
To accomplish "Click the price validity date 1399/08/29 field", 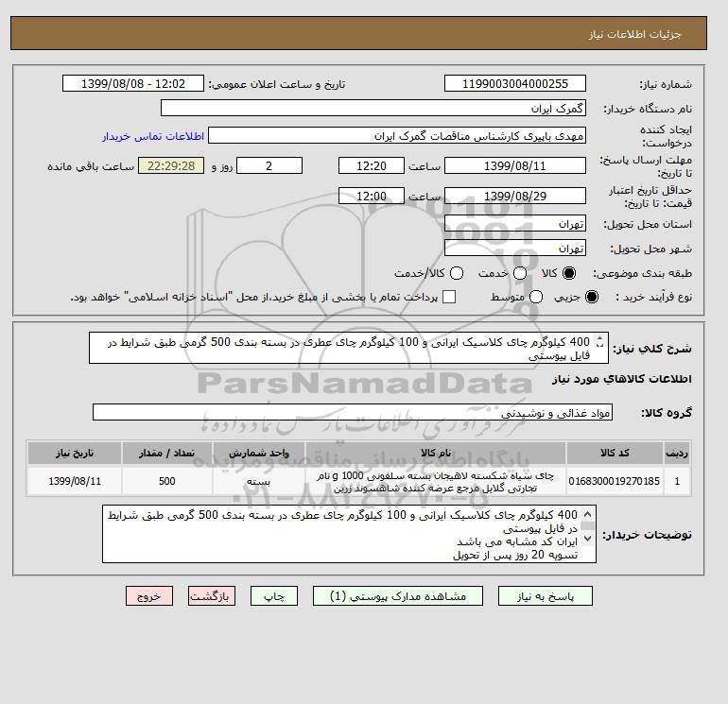I will point(515,196).
